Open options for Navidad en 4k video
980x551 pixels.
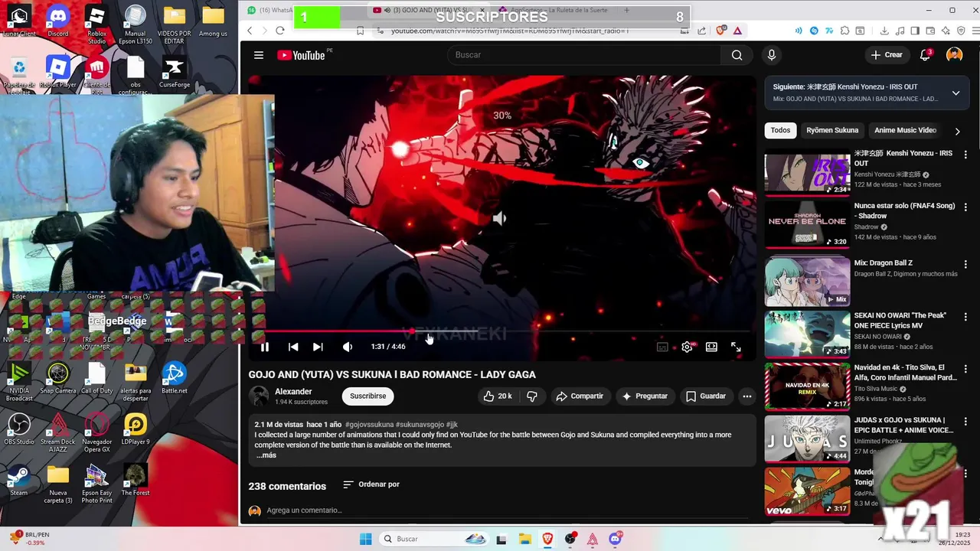[x=965, y=370]
